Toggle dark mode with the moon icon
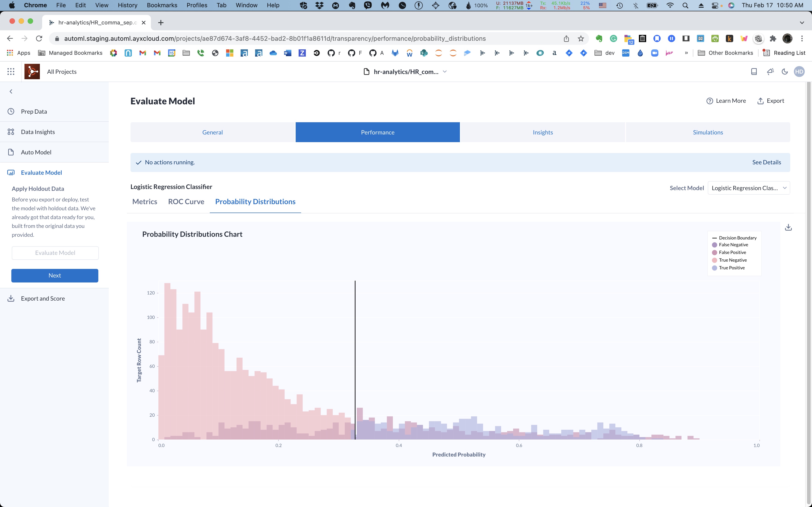 point(785,72)
